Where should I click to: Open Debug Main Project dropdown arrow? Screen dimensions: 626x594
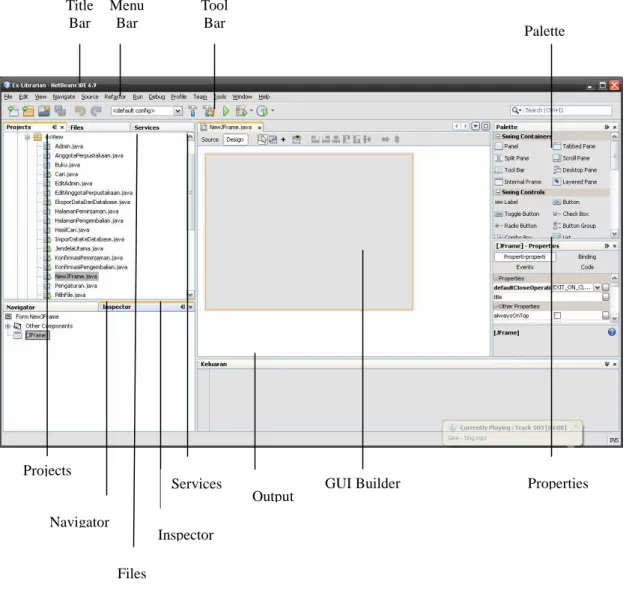point(252,111)
